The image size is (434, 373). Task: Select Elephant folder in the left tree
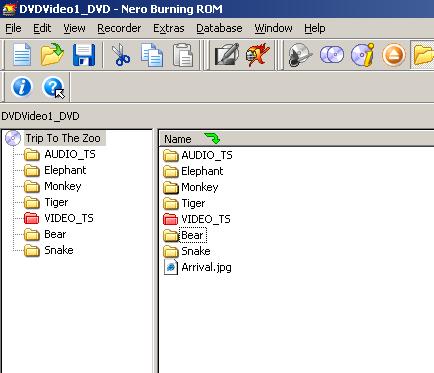[65, 170]
